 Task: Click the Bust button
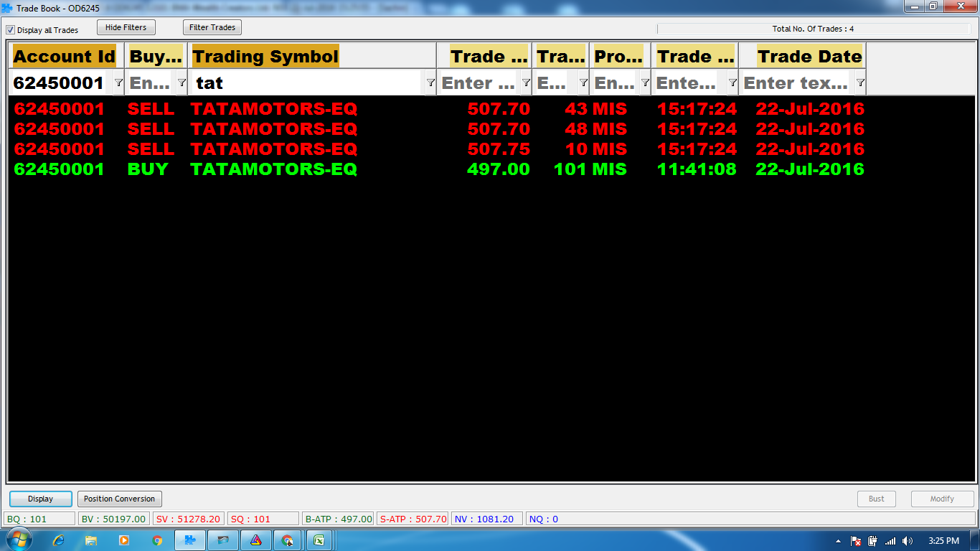point(877,499)
